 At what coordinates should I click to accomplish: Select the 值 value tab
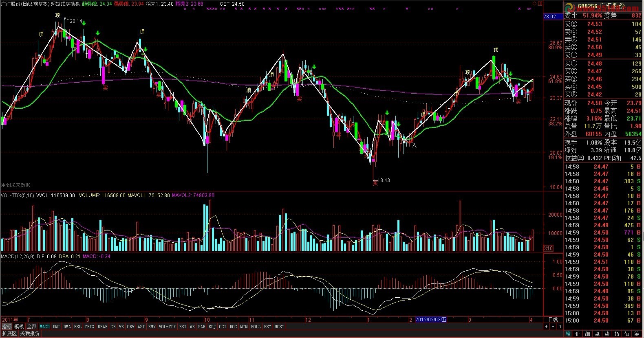[627, 334]
